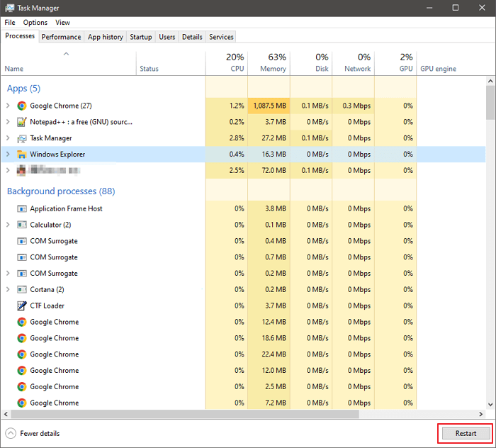Expand the Google Chrome (27) process group
This screenshot has width=496, height=448.
tap(8, 106)
